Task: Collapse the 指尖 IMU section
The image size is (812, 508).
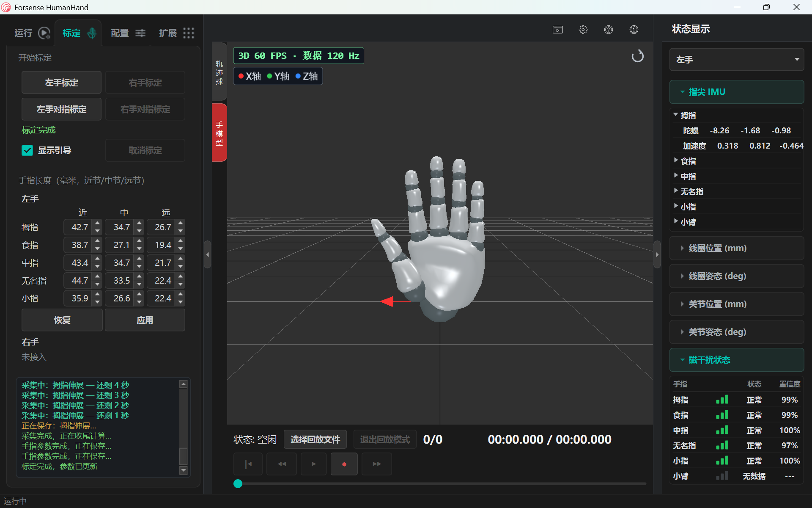Action: pyautogui.click(x=736, y=92)
